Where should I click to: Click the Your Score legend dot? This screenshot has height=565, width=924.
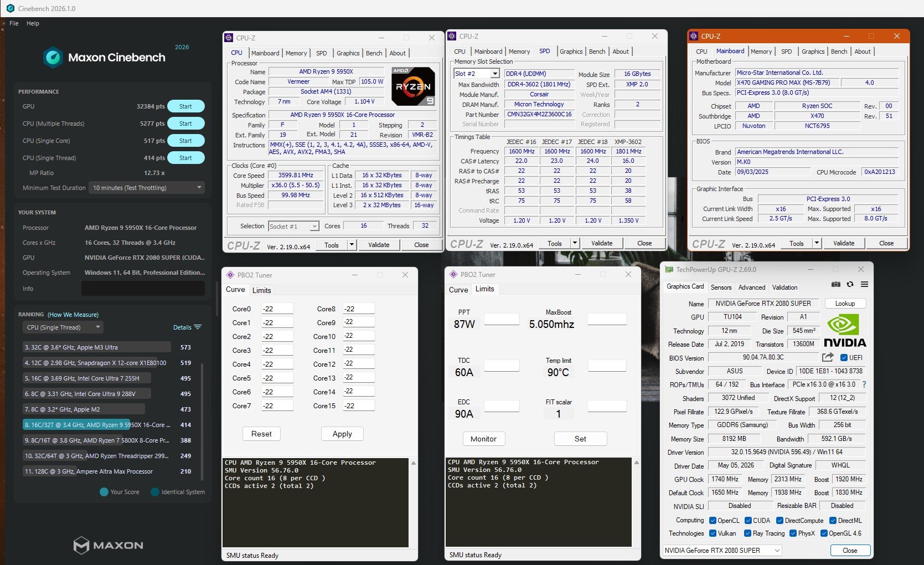pyautogui.click(x=104, y=492)
